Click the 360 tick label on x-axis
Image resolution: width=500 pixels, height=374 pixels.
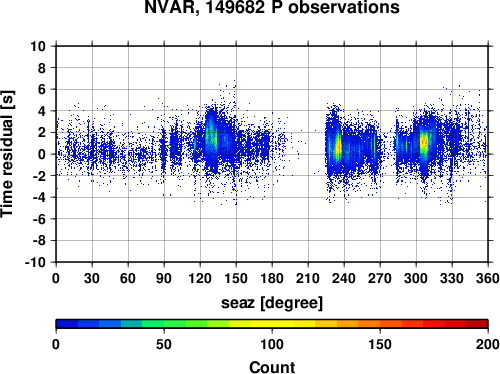pos(488,278)
